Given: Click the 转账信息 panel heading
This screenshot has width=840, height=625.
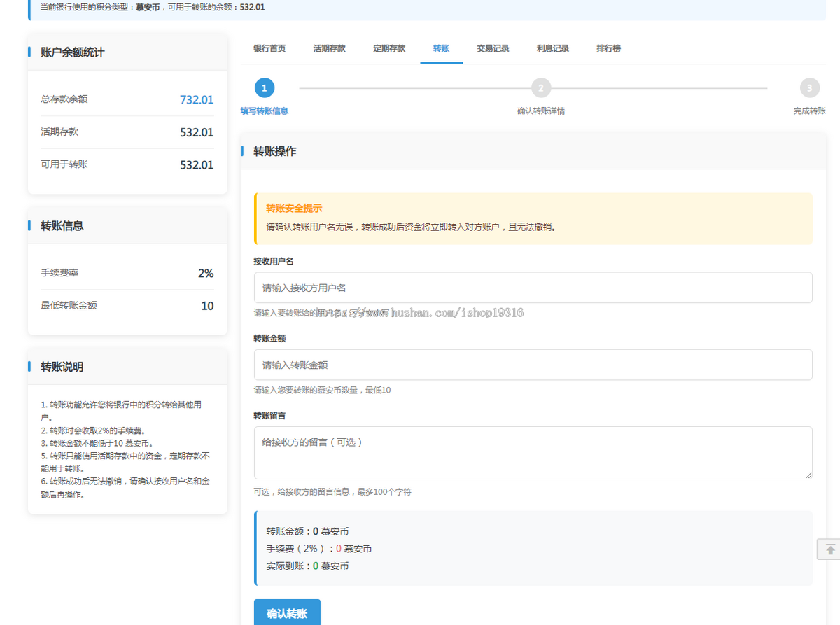Looking at the screenshot, I should coord(62,226).
